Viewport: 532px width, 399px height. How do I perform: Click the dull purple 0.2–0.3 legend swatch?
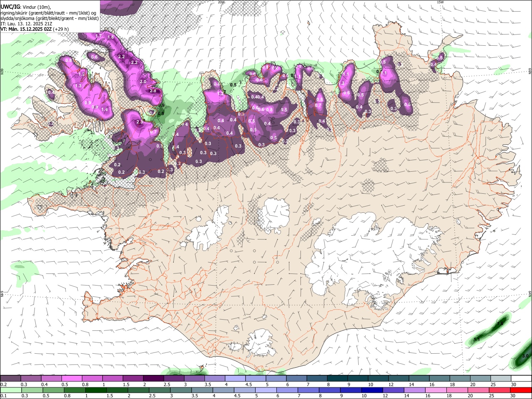[10, 379]
